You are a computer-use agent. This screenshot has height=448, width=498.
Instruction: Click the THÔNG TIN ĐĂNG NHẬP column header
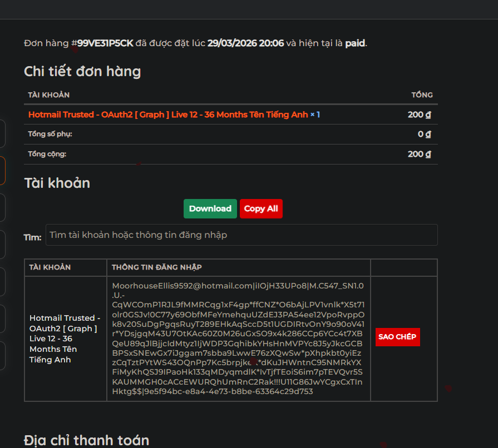pyautogui.click(x=156, y=267)
